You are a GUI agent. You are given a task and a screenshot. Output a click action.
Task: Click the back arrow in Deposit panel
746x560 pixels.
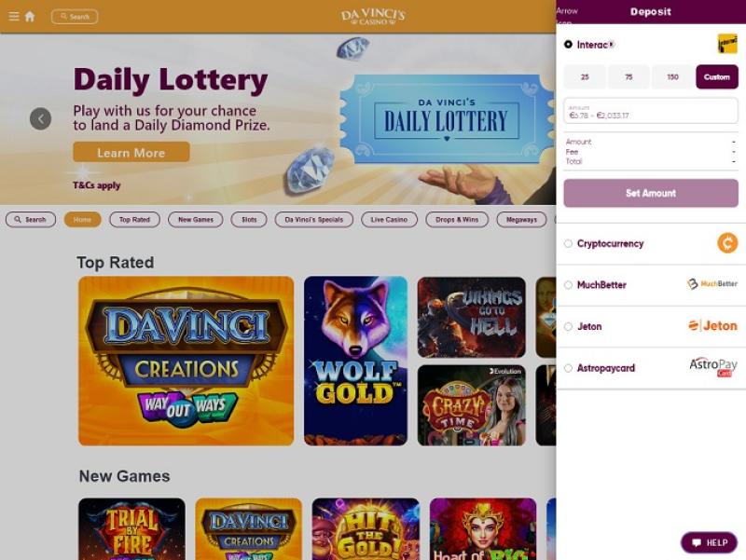566,14
